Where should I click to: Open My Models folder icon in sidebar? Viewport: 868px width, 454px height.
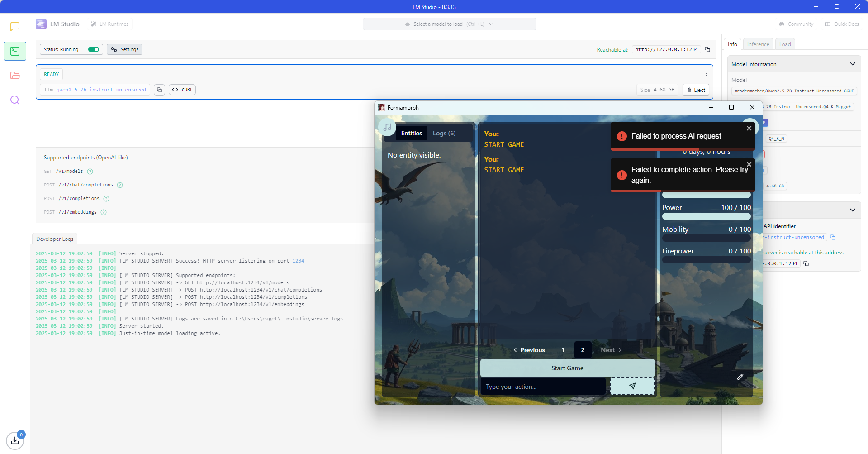(x=15, y=76)
